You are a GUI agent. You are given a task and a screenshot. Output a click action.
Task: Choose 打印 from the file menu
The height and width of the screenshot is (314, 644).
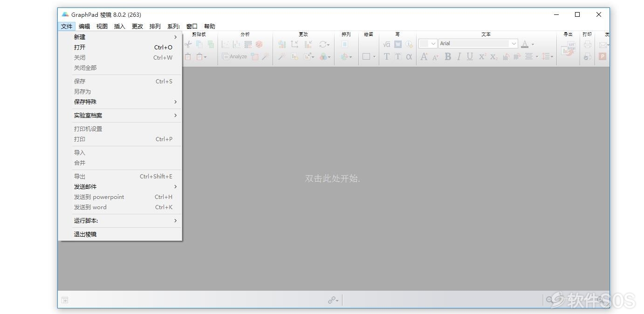click(x=120, y=139)
